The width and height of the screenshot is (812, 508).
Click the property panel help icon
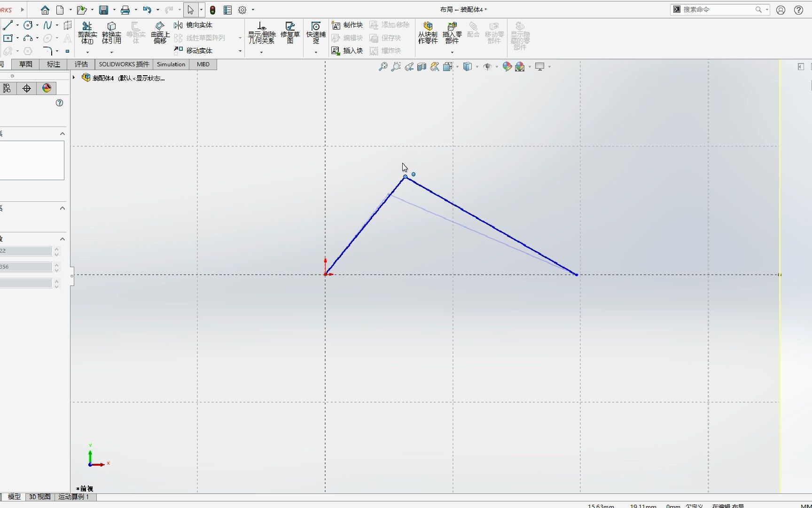point(60,103)
